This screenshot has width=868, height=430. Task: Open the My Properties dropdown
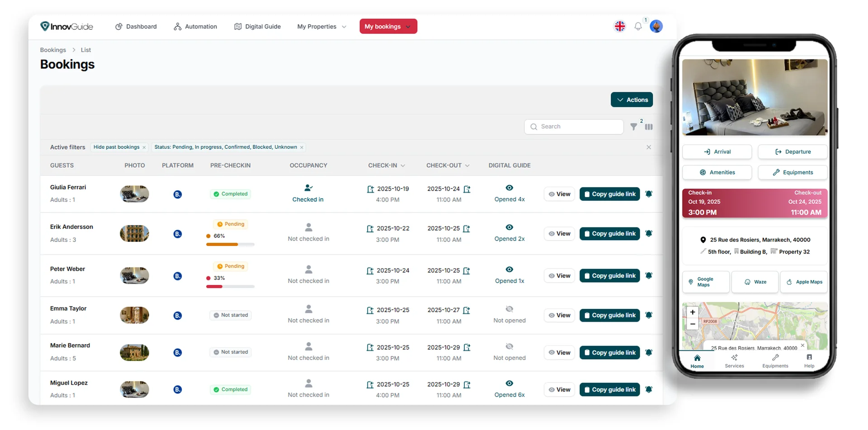321,26
